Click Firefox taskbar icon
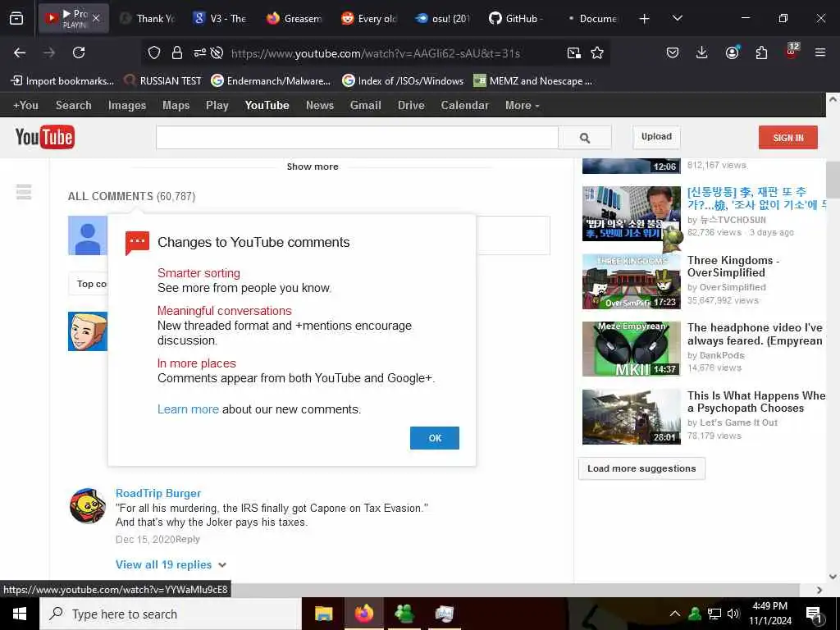 click(x=363, y=614)
